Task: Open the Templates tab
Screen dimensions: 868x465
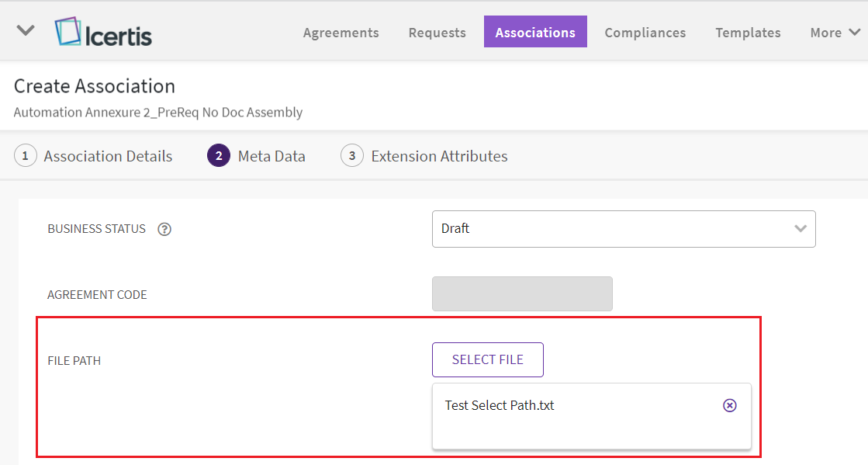Action: point(748,33)
